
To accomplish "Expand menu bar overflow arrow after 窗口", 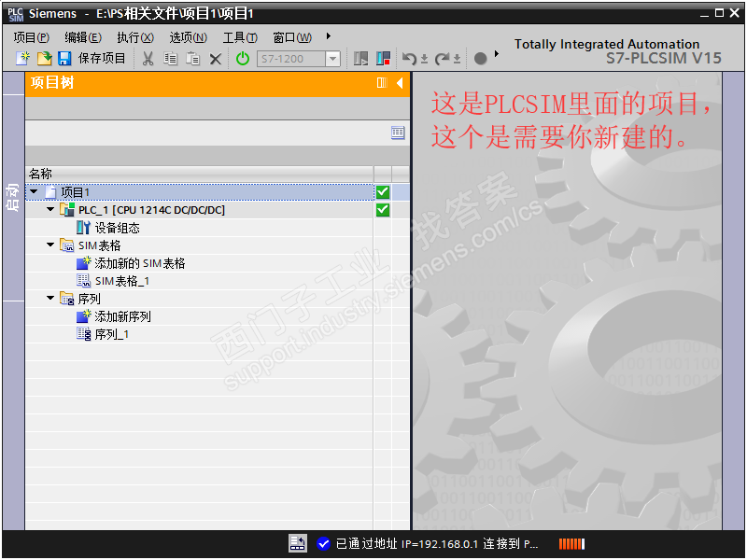I will point(329,35).
